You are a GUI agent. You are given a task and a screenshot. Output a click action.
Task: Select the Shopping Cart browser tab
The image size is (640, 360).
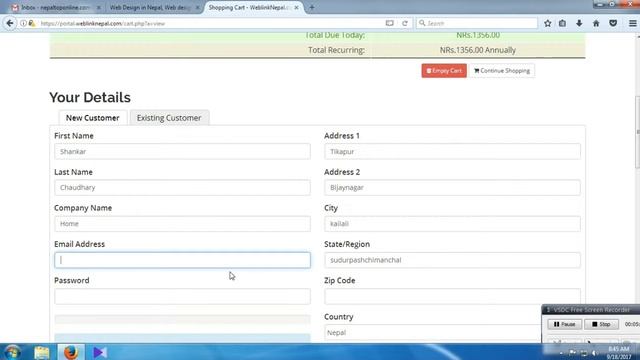point(252,7)
